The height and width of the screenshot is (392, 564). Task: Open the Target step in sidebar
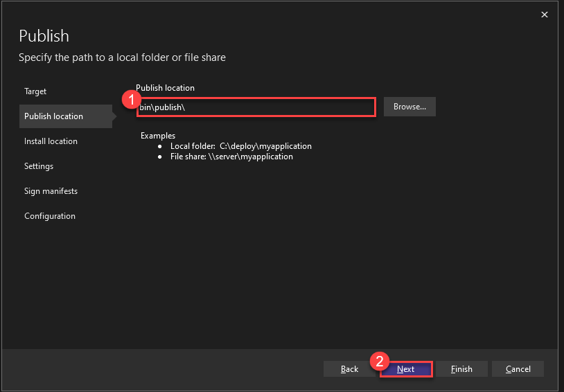[x=35, y=91]
